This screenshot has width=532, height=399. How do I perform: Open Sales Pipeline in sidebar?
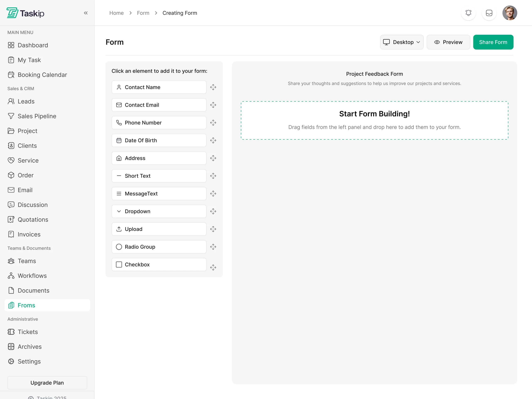point(37,116)
